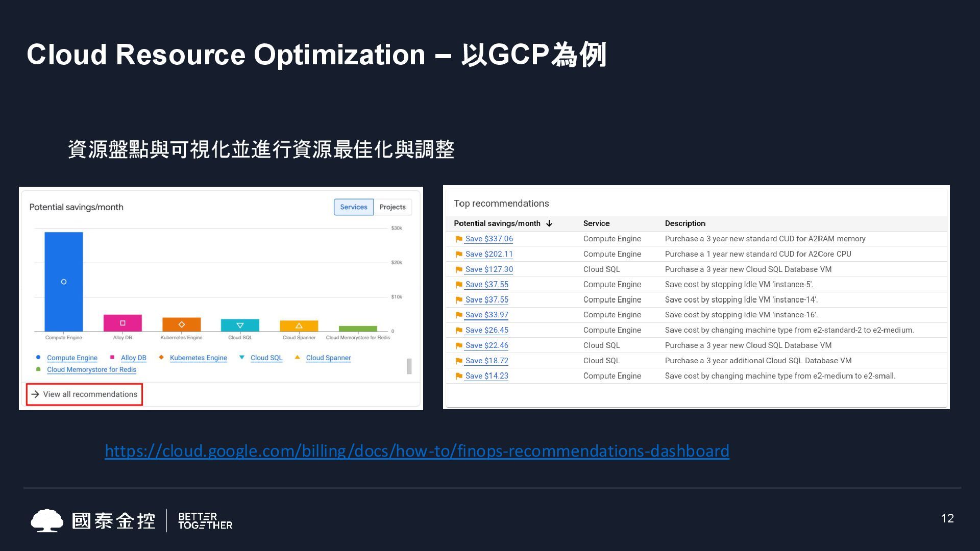The width and height of the screenshot is (980, 551).
Task: Switch to the Services tab
Action: coord(354,207)
